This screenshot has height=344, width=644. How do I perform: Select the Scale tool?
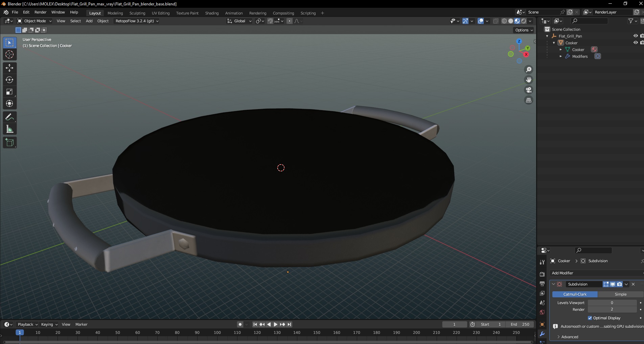[x=9, y=92]
